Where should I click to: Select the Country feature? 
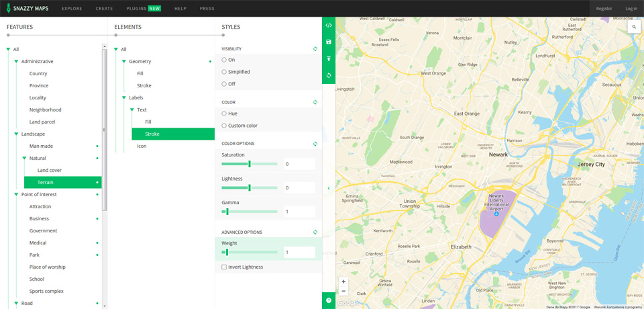38,74
